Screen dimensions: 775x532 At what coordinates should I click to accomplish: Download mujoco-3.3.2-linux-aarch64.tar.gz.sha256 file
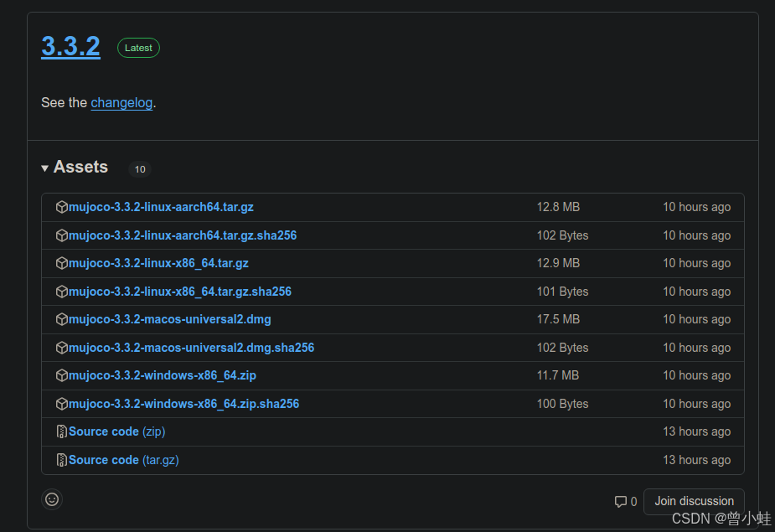(x=183, y=235)
